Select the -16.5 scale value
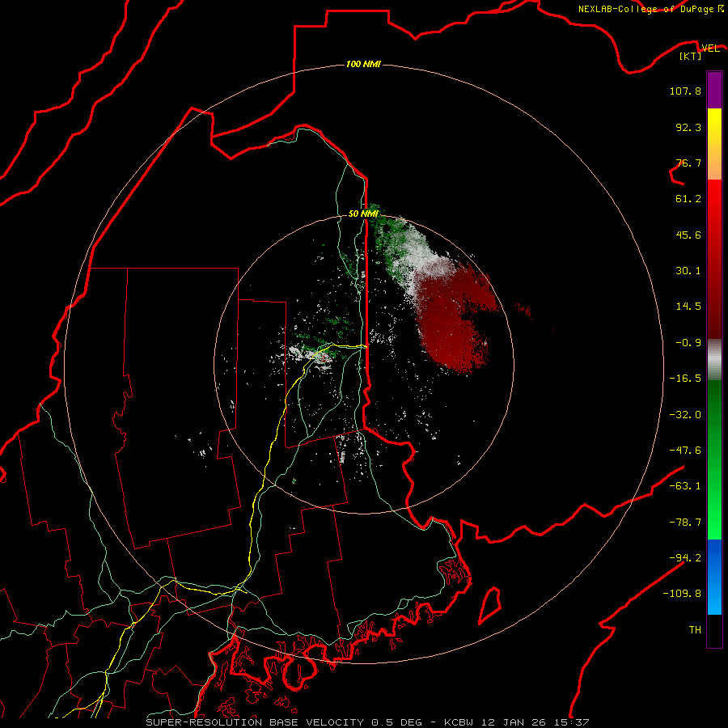Image resolution: width=728 pixels, height=728 pixels. [685, 379]
